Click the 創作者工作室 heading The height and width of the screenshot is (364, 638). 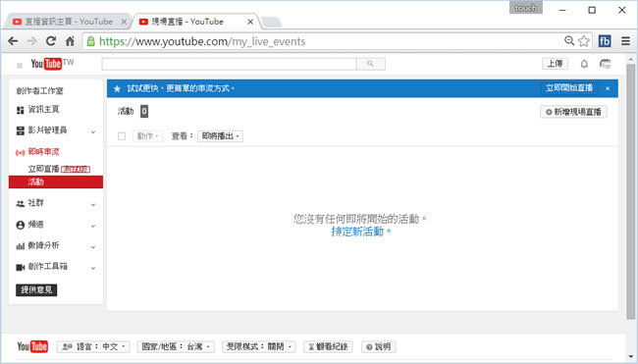click(x=40, y=90)
